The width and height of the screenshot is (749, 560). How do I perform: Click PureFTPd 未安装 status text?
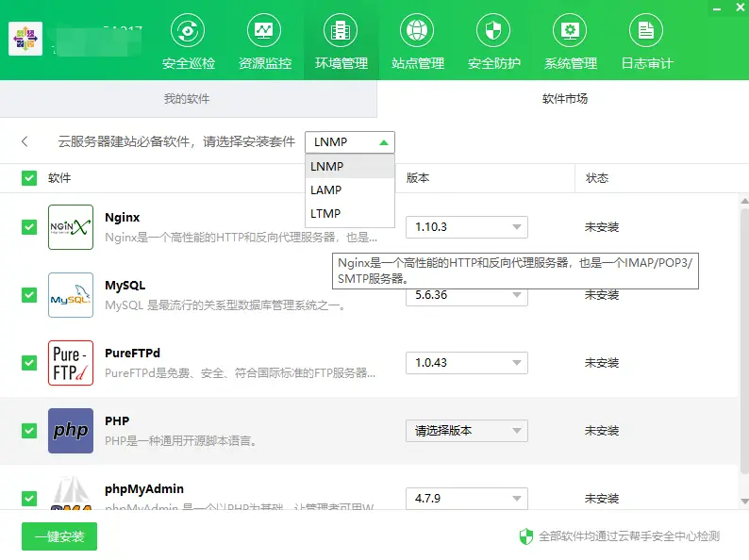[x=602, y=363]
